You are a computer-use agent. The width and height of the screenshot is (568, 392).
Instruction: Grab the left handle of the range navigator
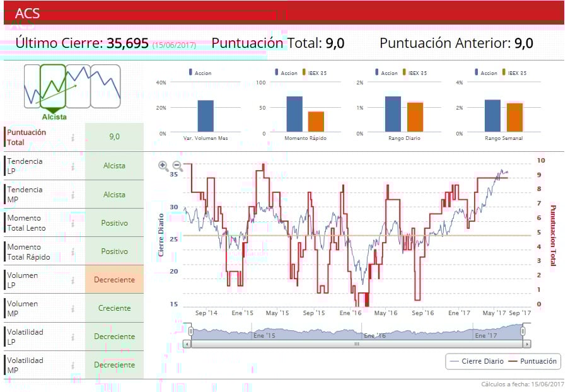(190, 331)
